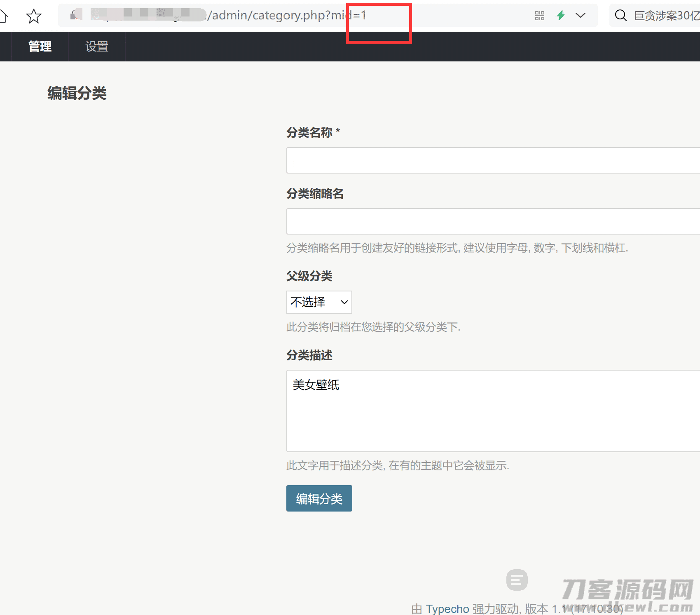Click into the 分类缩略名 input box
The image size is (700, 615).
493,221
